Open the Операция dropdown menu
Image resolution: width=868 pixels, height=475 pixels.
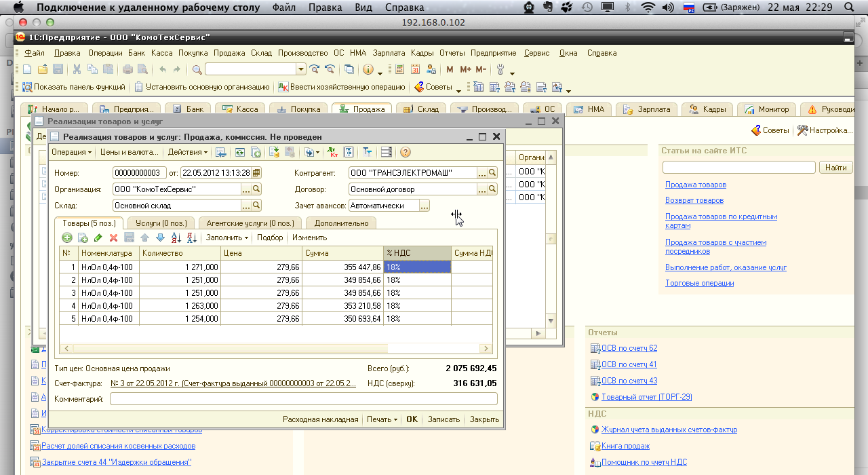[71, 152]
